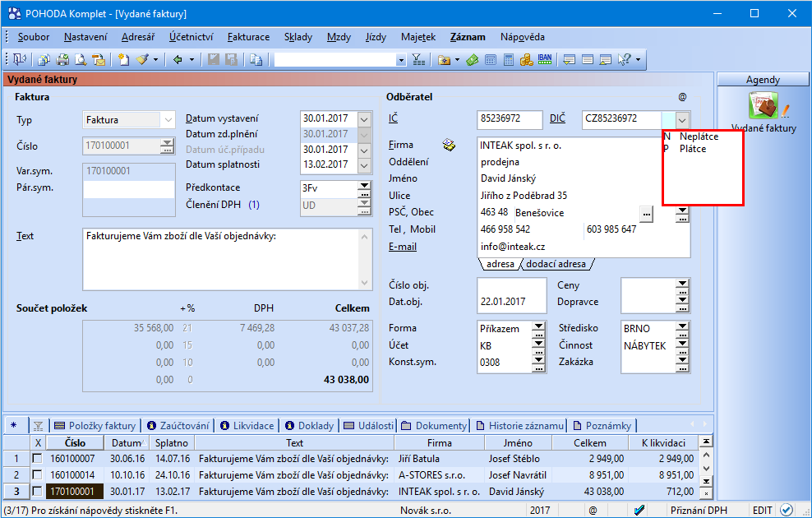Click the Agendy panel header button
The image size is (812, 518).
coord(763,79)
